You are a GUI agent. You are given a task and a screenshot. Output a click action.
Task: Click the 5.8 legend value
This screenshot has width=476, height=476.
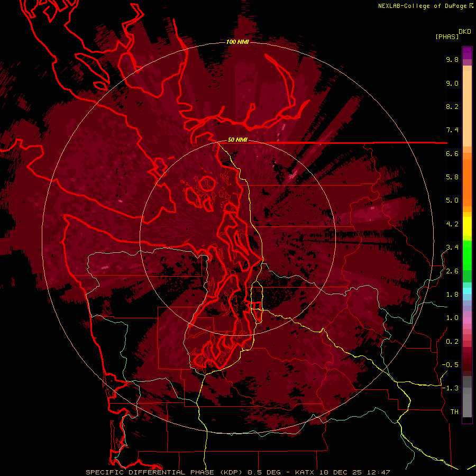point(452,177)
